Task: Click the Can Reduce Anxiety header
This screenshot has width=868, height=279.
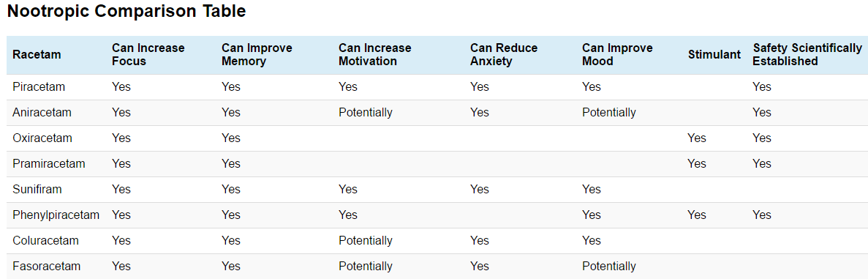Action: pos(504,54)
